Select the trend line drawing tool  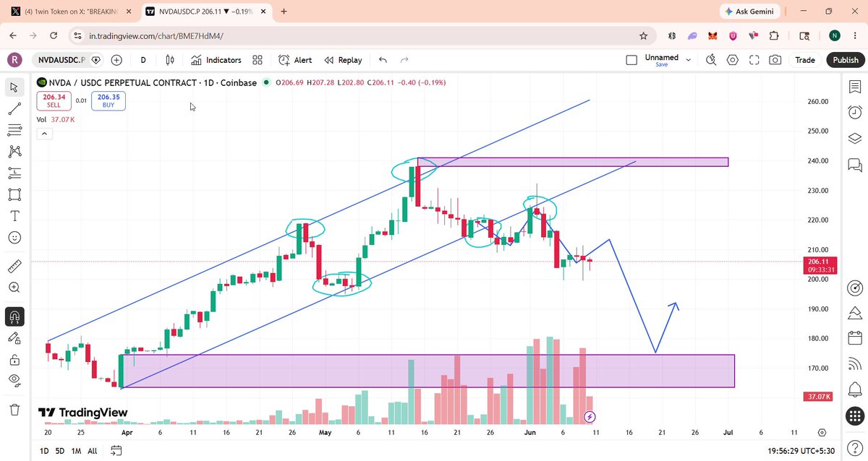[14, 108]
